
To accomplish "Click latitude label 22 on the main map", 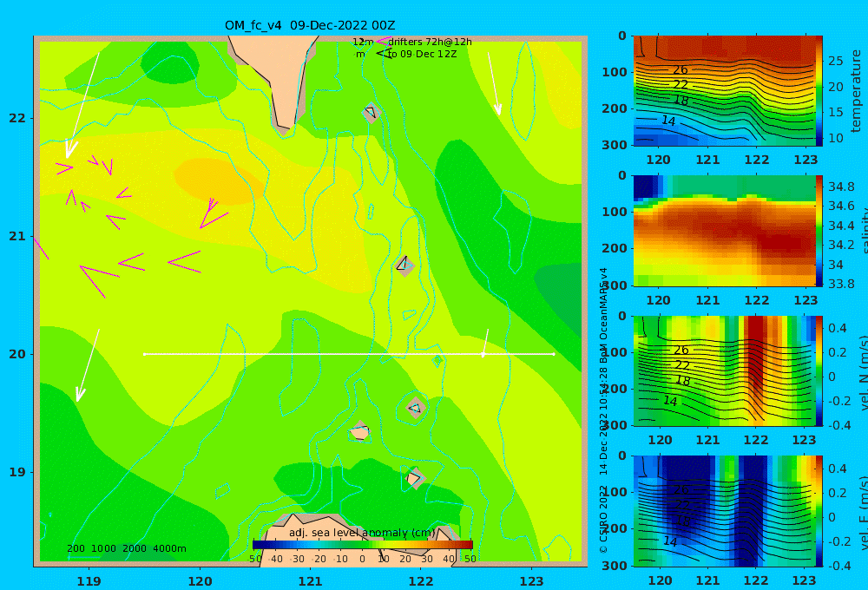I will point(17,119).
